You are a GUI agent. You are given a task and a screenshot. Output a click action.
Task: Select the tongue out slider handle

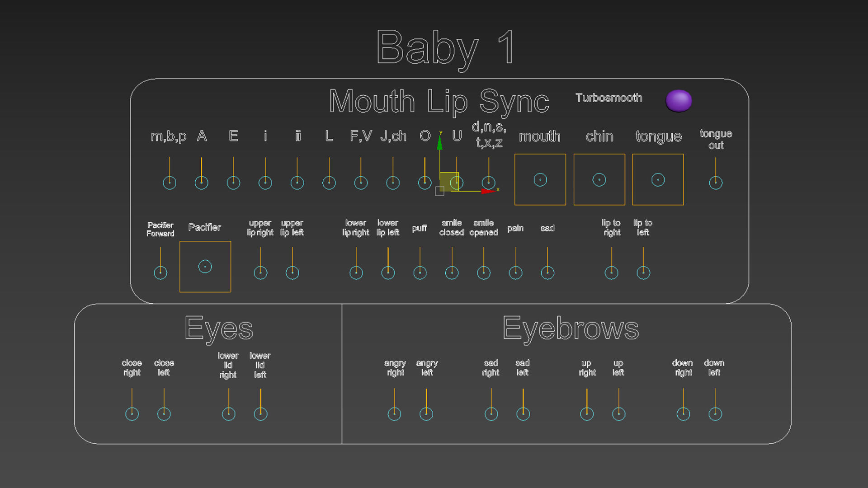click(x=716, y=183)
